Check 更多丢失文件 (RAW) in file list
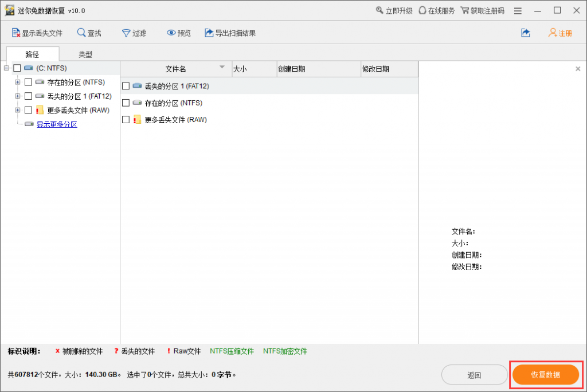This screenshot has height=392, width=587. (126, 120)
